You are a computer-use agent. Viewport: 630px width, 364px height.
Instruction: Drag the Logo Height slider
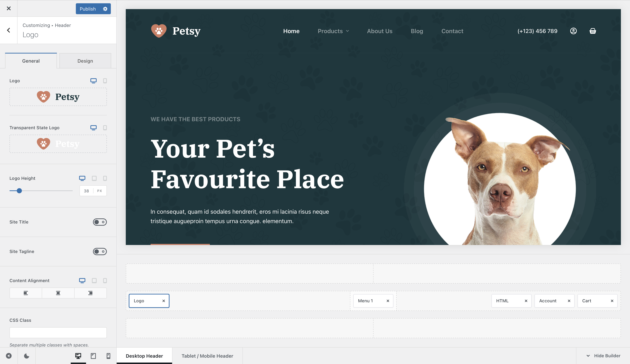click(20, 191)
